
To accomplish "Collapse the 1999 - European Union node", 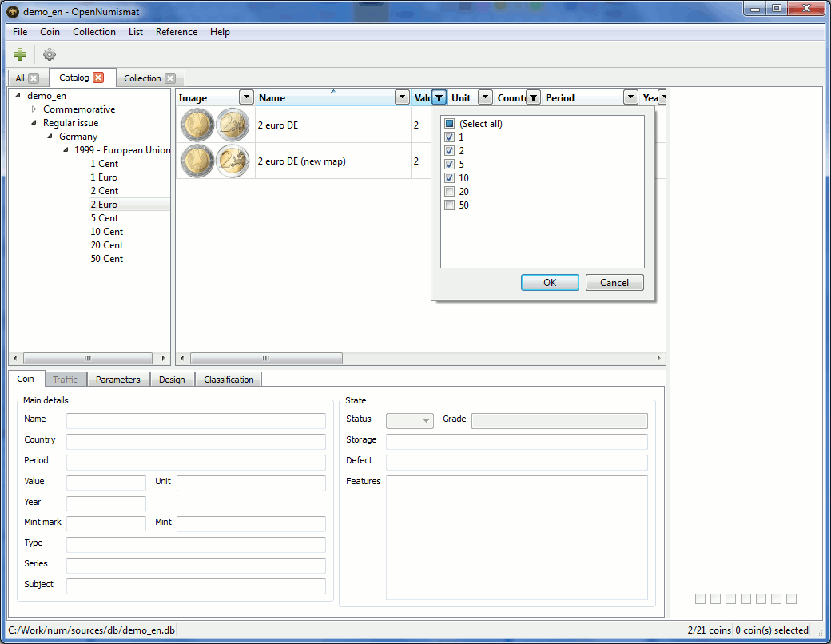I will tap(66, 150).
